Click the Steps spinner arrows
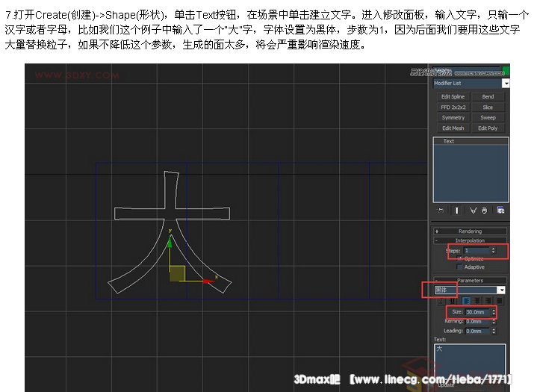 (493, 251)
